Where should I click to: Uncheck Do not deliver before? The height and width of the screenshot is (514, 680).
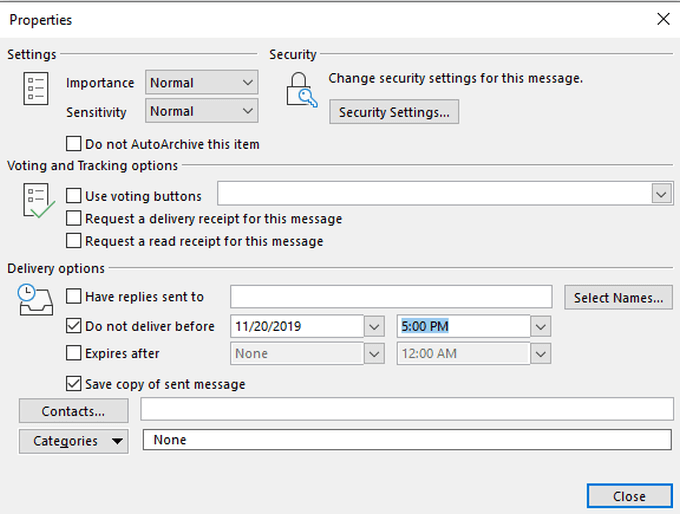(x=74, y=326)
